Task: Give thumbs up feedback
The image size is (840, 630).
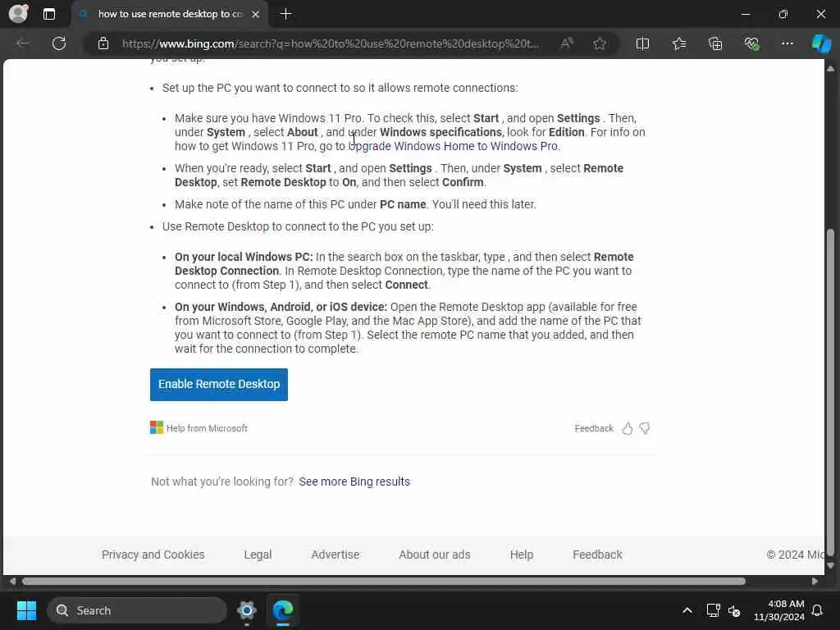Action: pyautogui.click(x=628, y=428)
